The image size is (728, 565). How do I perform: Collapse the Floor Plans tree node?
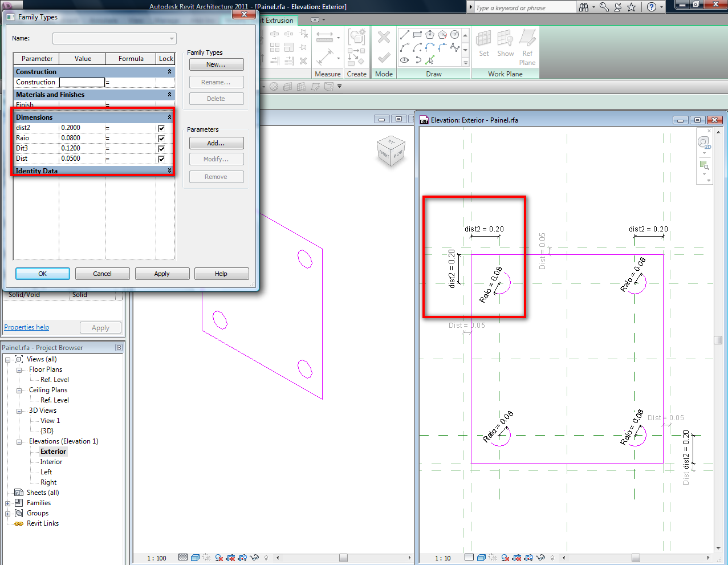(x=19, y=370)
